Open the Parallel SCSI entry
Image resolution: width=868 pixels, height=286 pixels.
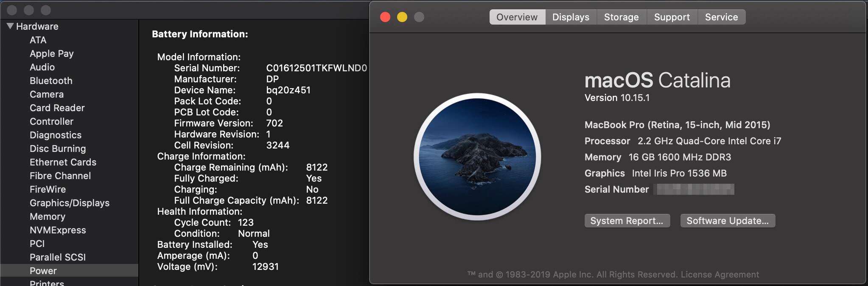click(58, 257)
